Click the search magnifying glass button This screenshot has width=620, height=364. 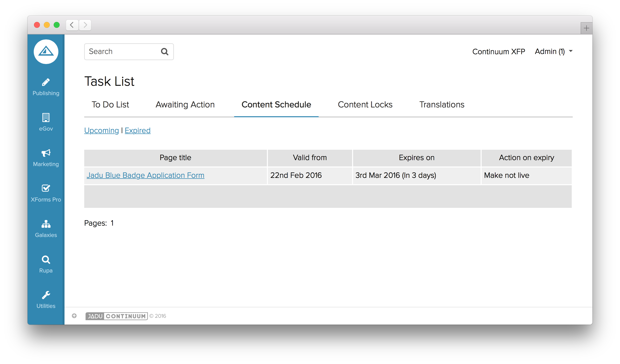pyautogui.click(x=164, y=52)
